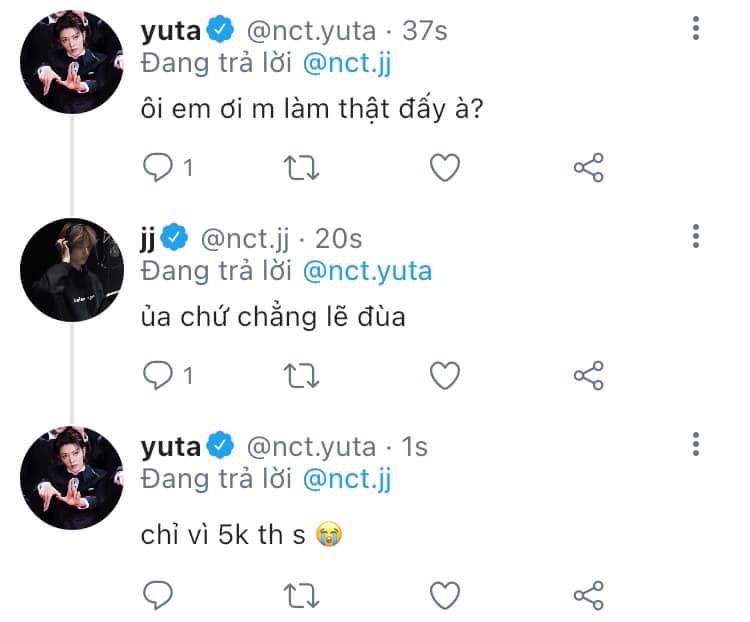Open more options on yuta's first tweet
Viewport: 750px width, 622px height.
point(696,29)
